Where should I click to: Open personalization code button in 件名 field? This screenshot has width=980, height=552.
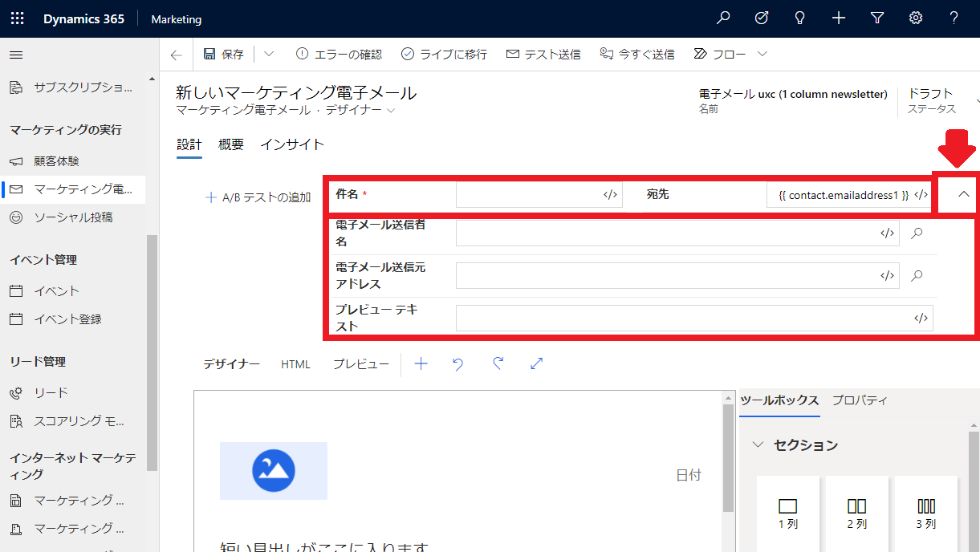pos(610,194)
